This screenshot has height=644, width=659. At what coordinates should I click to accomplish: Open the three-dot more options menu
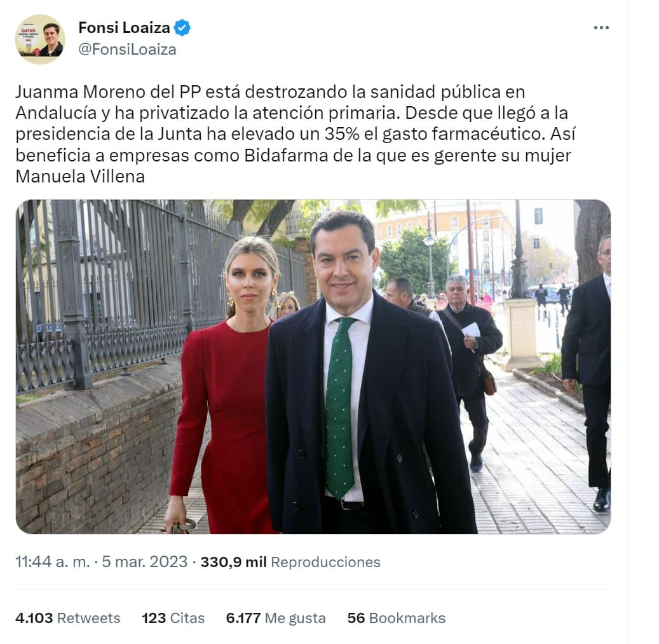point(601,28)
